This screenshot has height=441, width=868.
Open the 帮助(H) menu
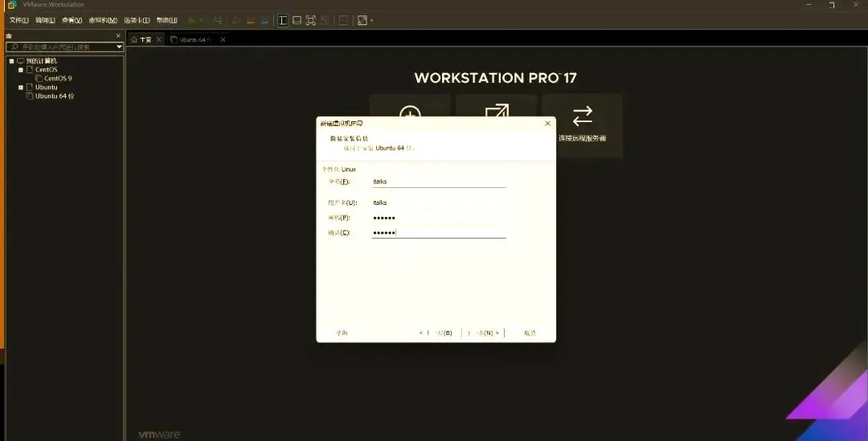(166, 20)
